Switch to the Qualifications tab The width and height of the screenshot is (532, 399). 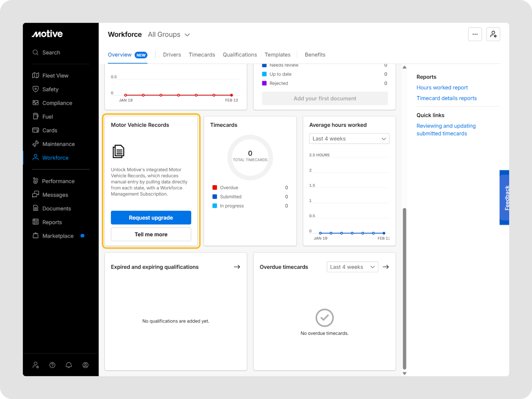tap(240, 55)
